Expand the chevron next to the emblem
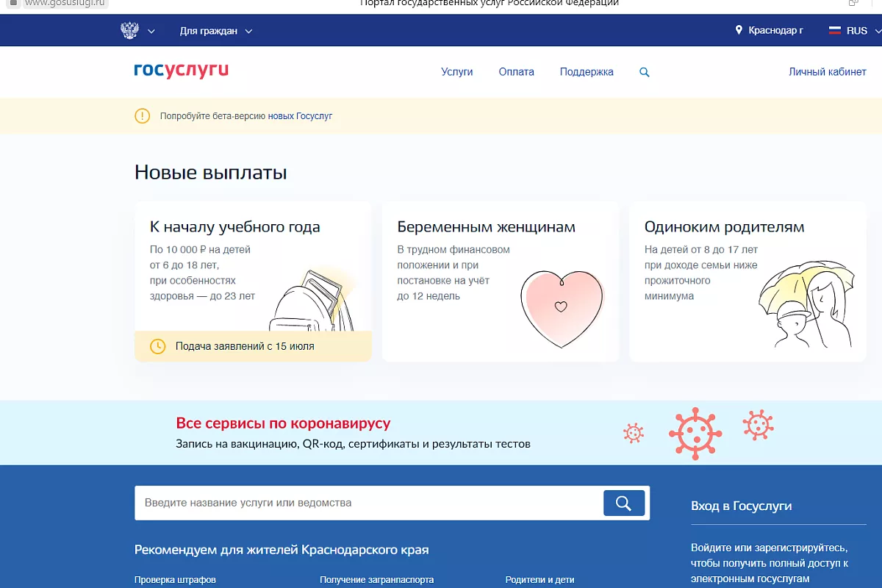The height and width of the screenshot is (588, 882). point(151,32)
